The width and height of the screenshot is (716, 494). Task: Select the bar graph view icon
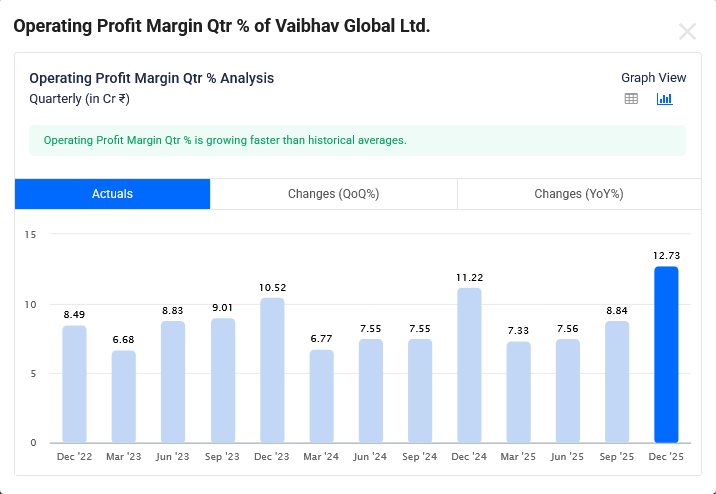[664, 99]
